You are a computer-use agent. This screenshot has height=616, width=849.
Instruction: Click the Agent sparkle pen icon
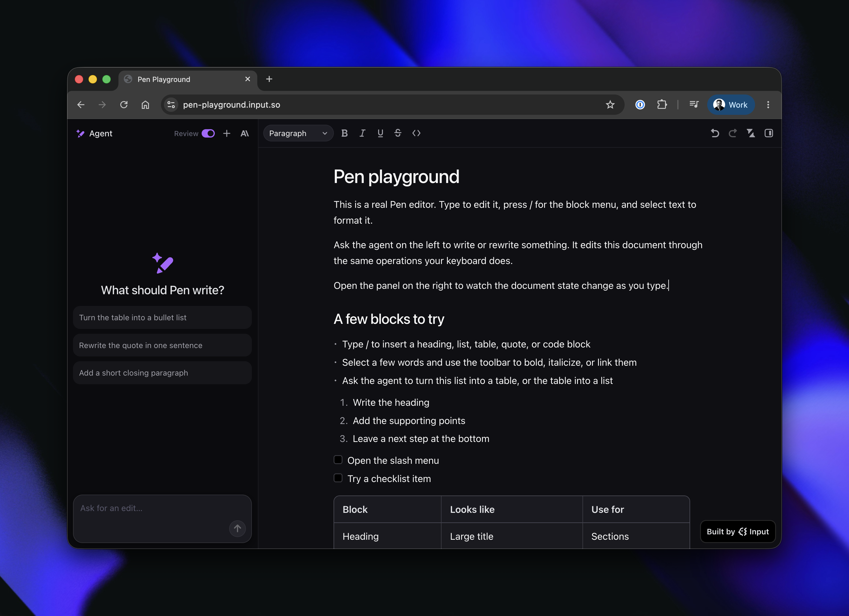click(x=80, y=134)
